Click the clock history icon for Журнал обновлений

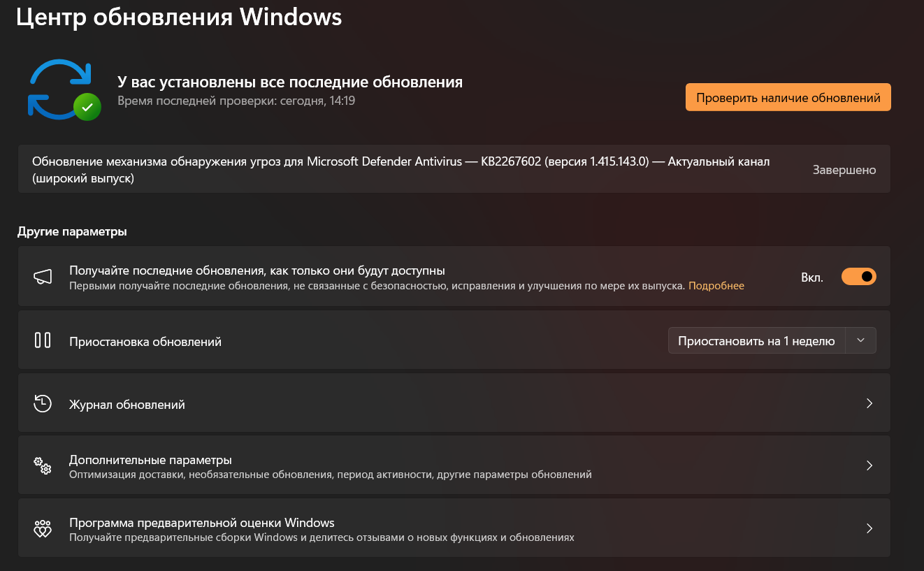point(43,403)
